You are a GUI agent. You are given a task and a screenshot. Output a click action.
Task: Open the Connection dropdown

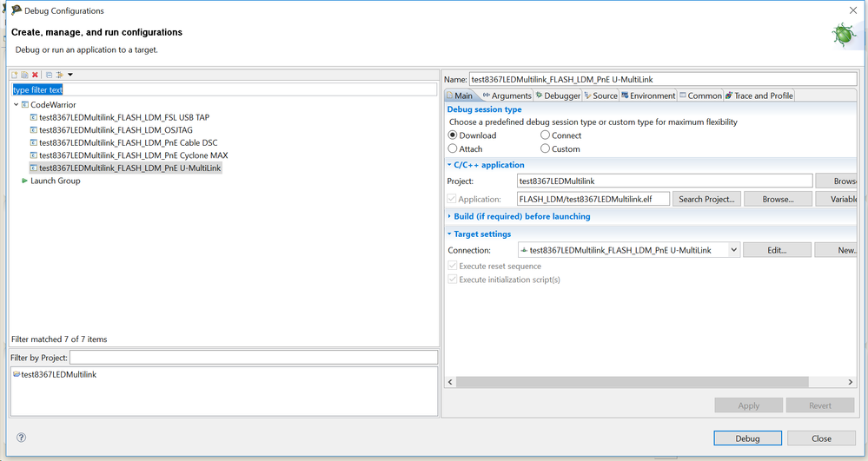point(733,250)
